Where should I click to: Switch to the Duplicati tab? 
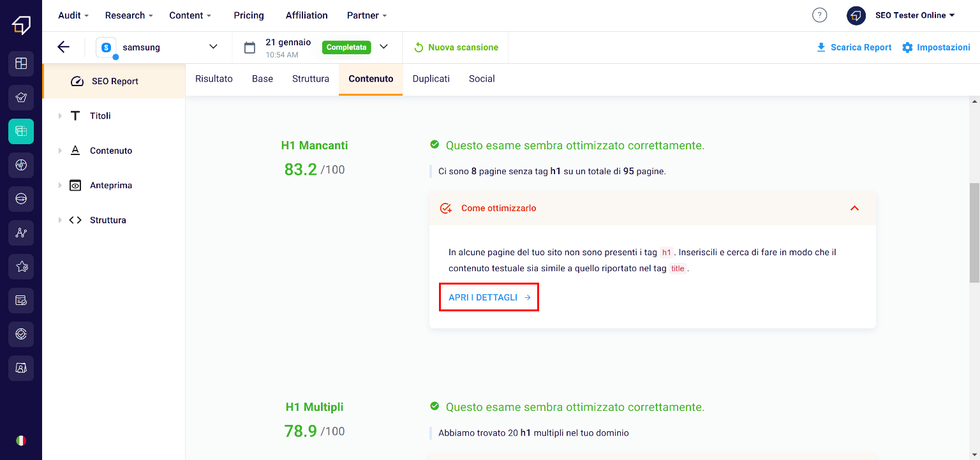(431, 79)
